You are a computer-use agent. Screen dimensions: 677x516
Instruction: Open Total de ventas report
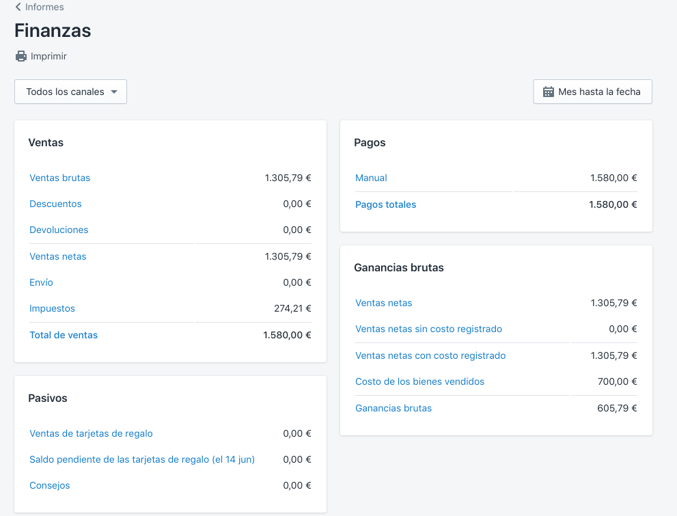[x=64, y=335]
